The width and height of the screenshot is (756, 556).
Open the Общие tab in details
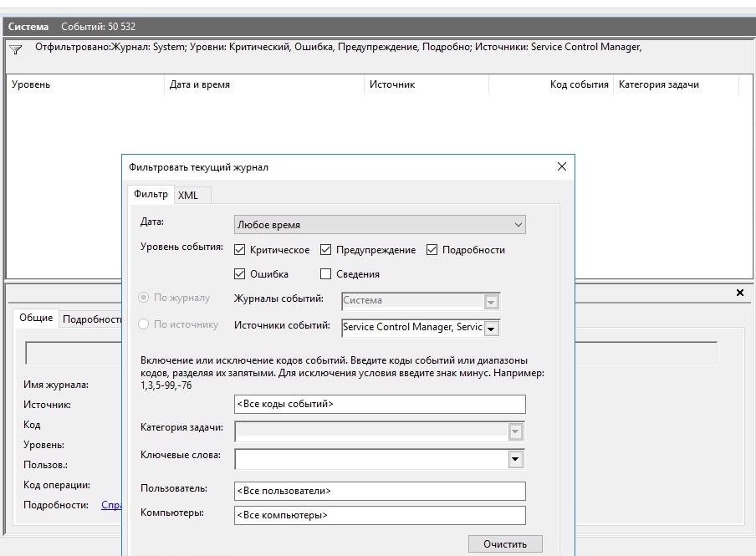36,318
